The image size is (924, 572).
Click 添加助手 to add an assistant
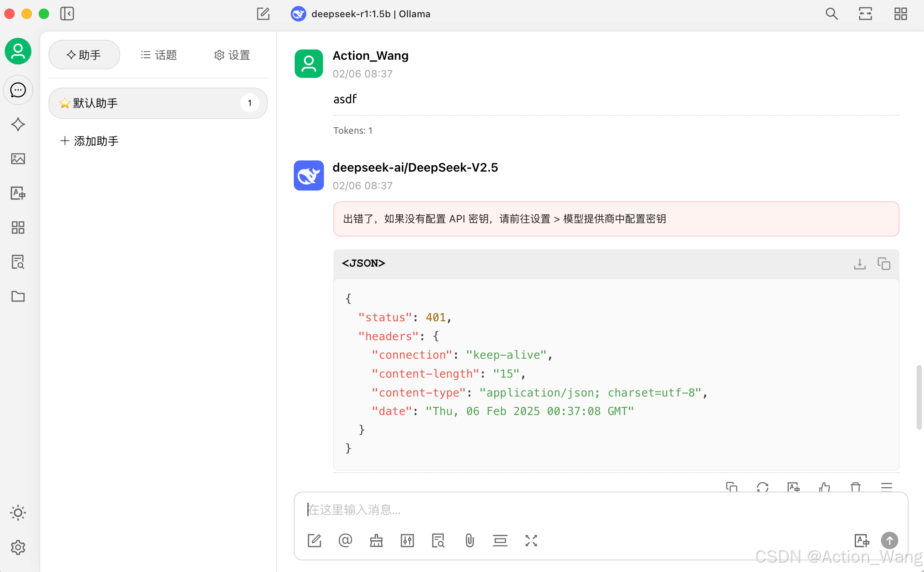[x=89, y=141]
